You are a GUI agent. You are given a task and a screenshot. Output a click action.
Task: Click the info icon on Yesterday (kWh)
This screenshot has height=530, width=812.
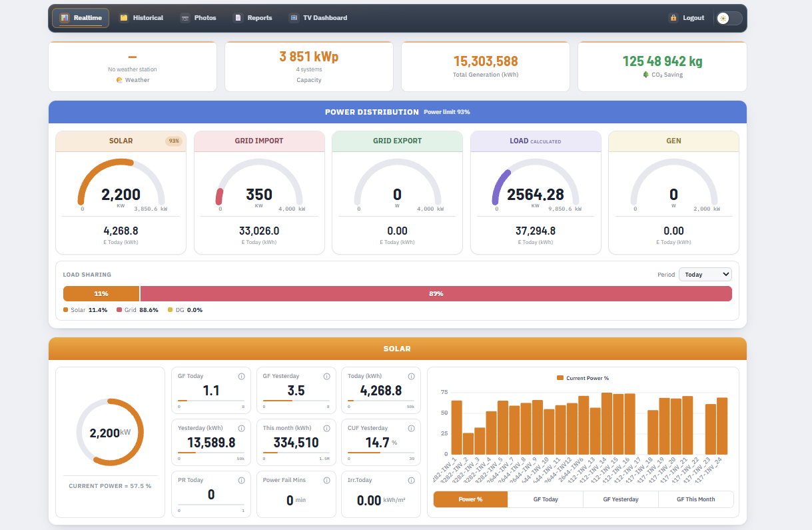[x=242, y=428]
